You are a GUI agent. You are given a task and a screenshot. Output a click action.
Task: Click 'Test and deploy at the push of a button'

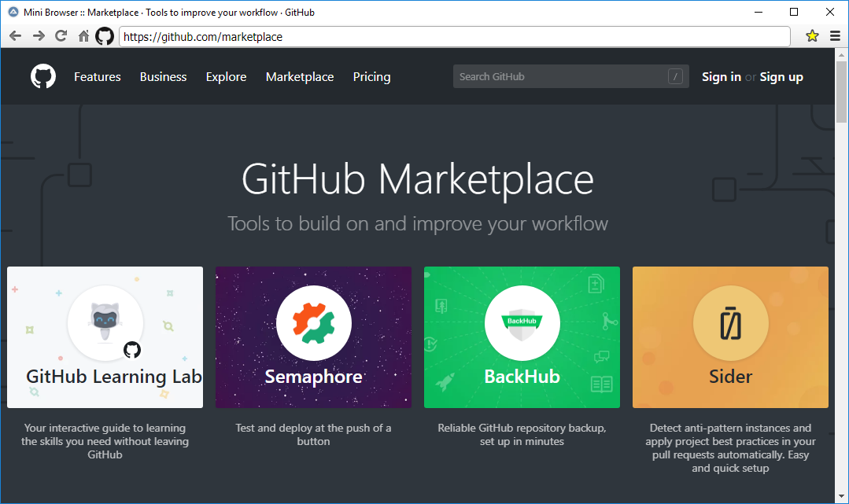(313, 434)
